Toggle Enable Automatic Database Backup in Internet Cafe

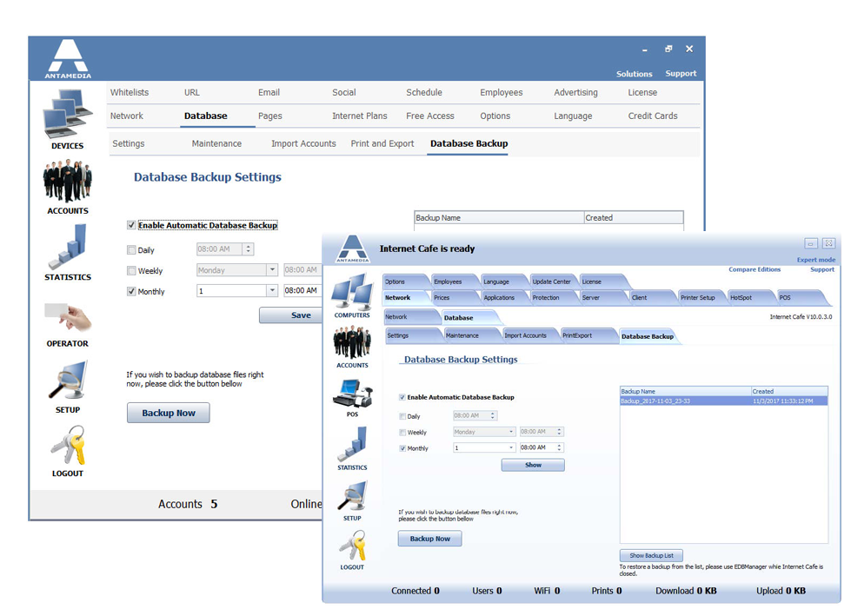(402, 397)
